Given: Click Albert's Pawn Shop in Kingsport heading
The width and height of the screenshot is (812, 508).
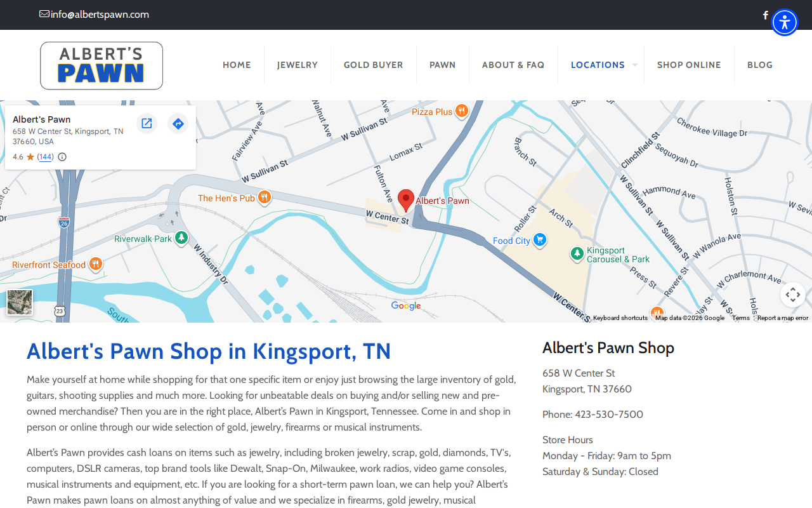Looking at the screenshot, I should [x=209, y=351].
